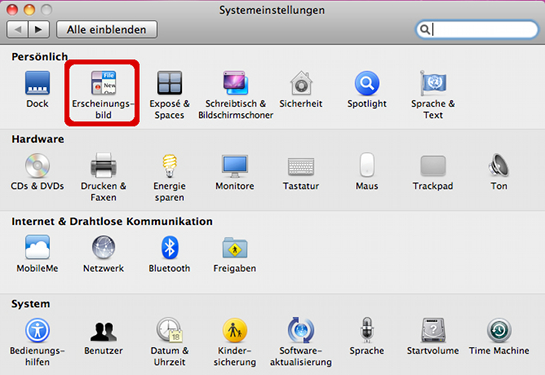Image resolution: width=545 pixels, height=375 pixels.
Task: Minimize the window with the yellow button
Action: 29,10
